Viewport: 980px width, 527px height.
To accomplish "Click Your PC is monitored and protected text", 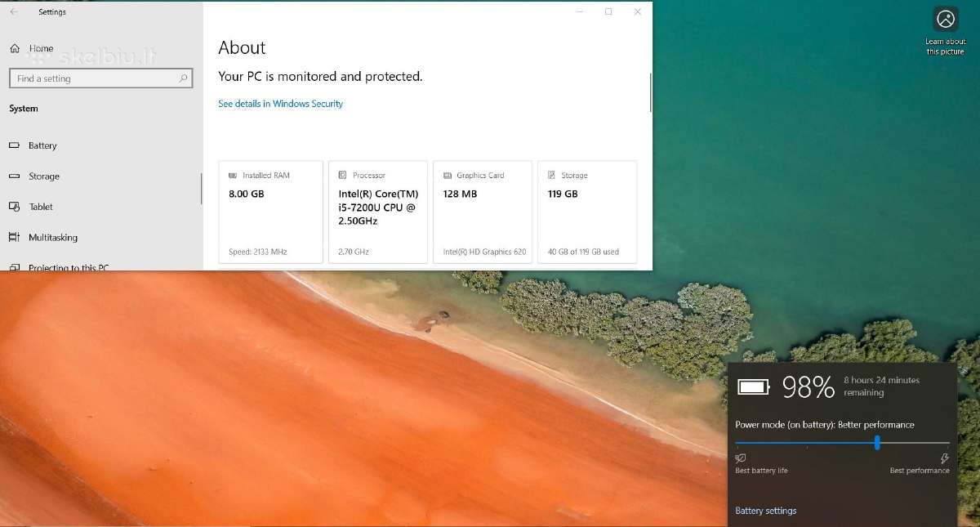I will coord(320,77).
